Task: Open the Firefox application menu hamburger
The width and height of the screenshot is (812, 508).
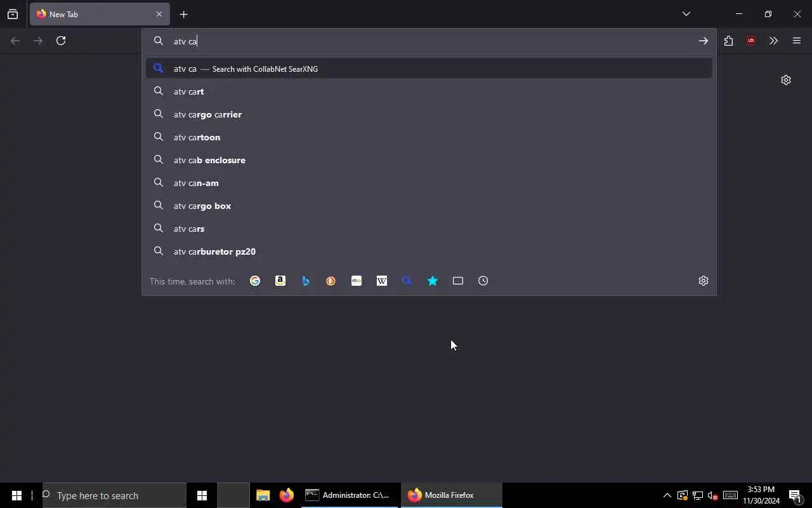Action: tap(797, 41)
